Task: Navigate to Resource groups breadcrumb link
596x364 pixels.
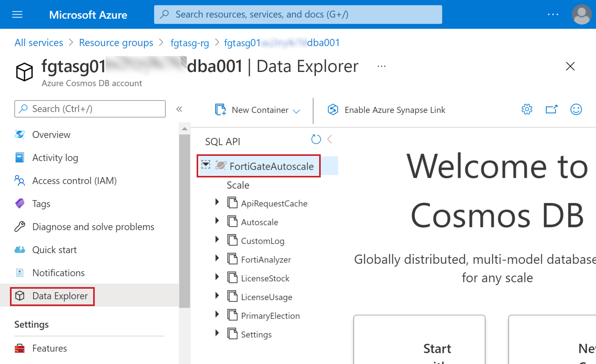Action: [116, 43]
